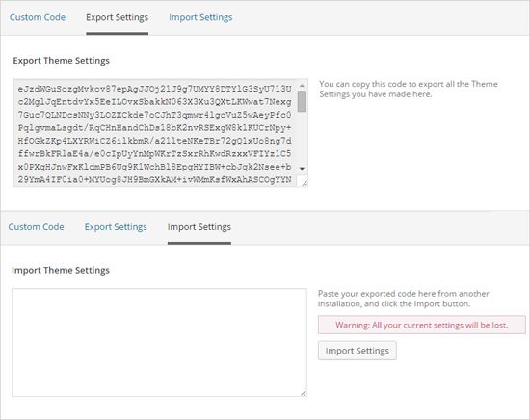Viewport: 530px width, 420px height.
Task: Click resize grip of import textarea
Action: (x=304, y=393)
